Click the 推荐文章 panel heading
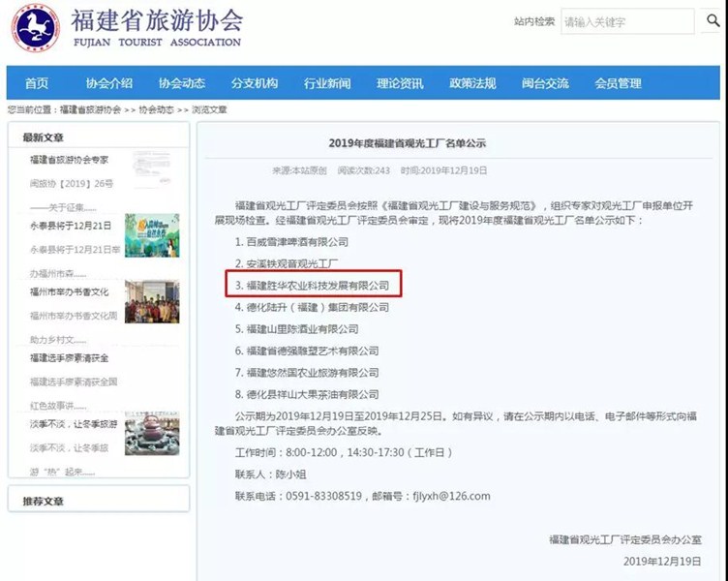This screenshot has width=728, height=581. (44, 502)
